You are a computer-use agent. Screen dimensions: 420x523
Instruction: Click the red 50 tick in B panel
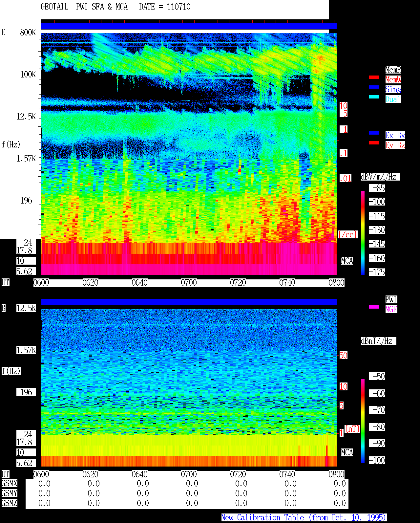[x=343, y=355]
